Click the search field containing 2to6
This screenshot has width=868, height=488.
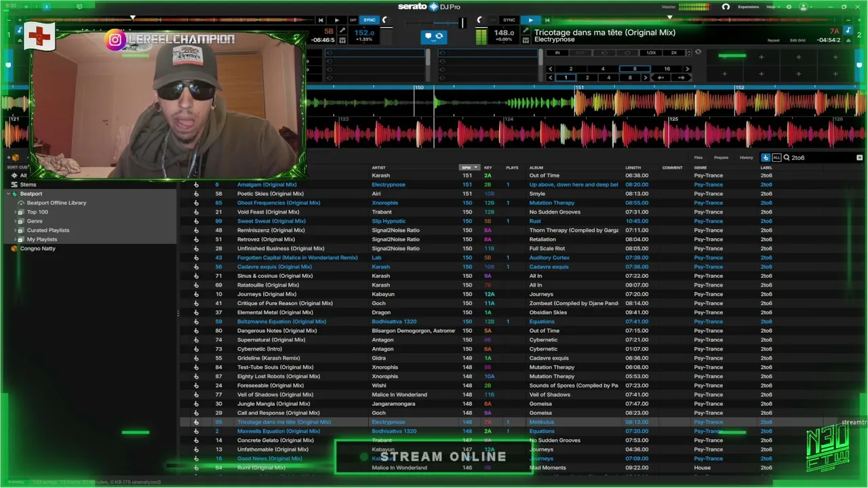[821, 158]
